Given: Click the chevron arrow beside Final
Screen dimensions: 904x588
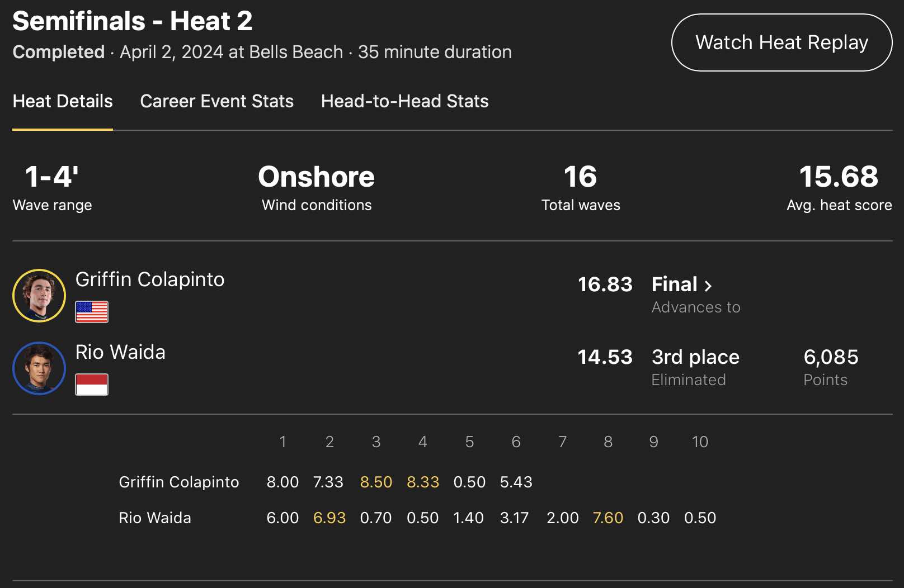Looking at the screenshot, I should (x=708, y=286).
